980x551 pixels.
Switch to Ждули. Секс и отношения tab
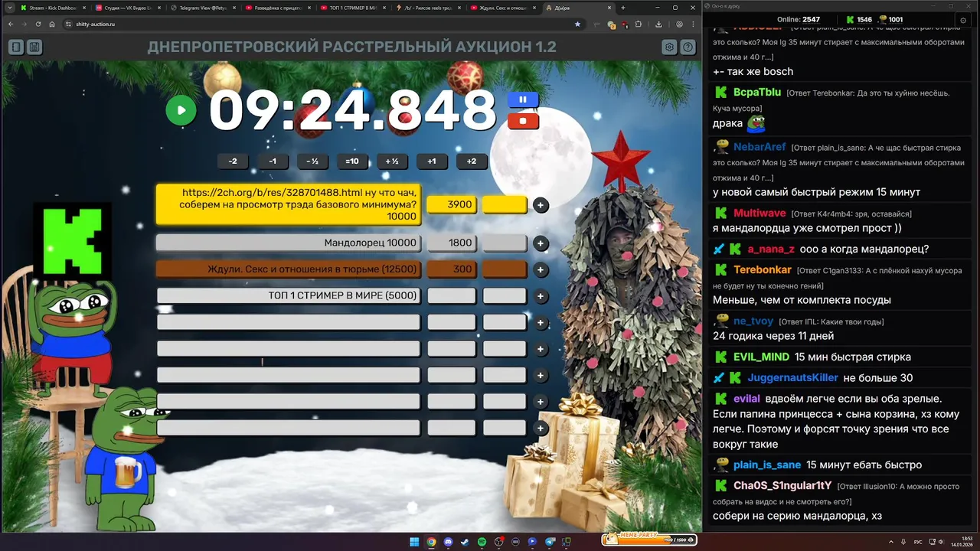click(502, 8)
